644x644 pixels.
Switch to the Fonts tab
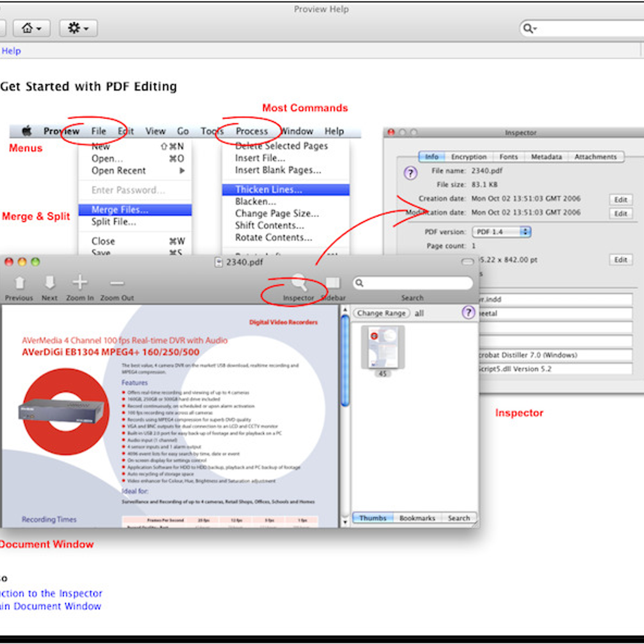pyautogui.click(x=508, y=157)
